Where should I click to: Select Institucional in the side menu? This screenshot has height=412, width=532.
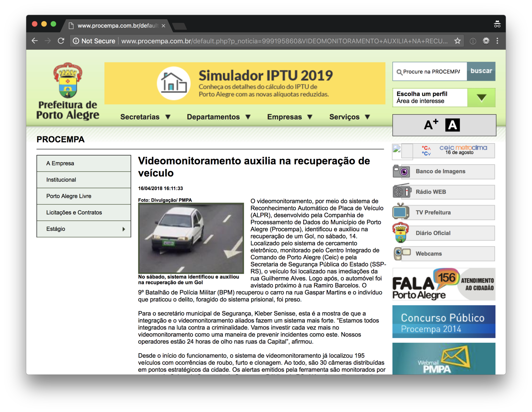click(x=84, y=180)
